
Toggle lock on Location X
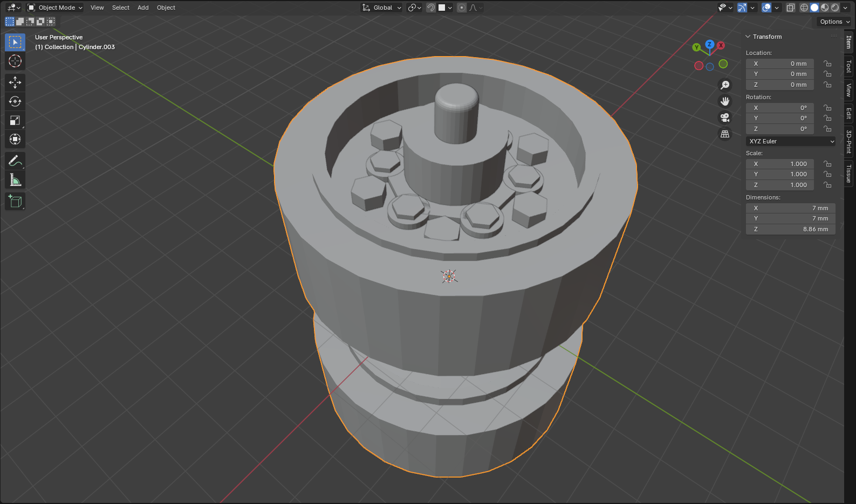(x=827, y=64)
